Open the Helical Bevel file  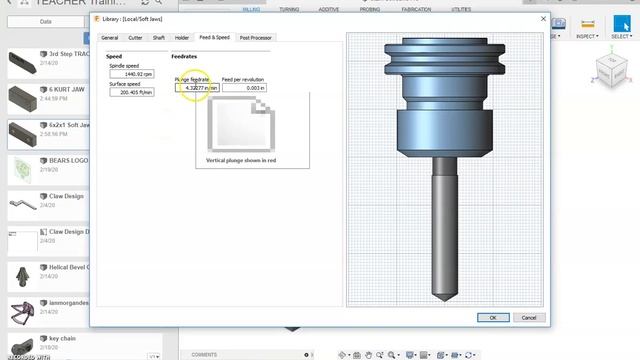[x=48, y=276]
